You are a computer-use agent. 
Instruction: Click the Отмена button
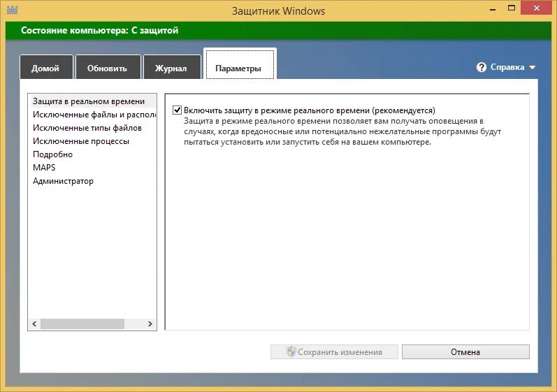(465, 352)
